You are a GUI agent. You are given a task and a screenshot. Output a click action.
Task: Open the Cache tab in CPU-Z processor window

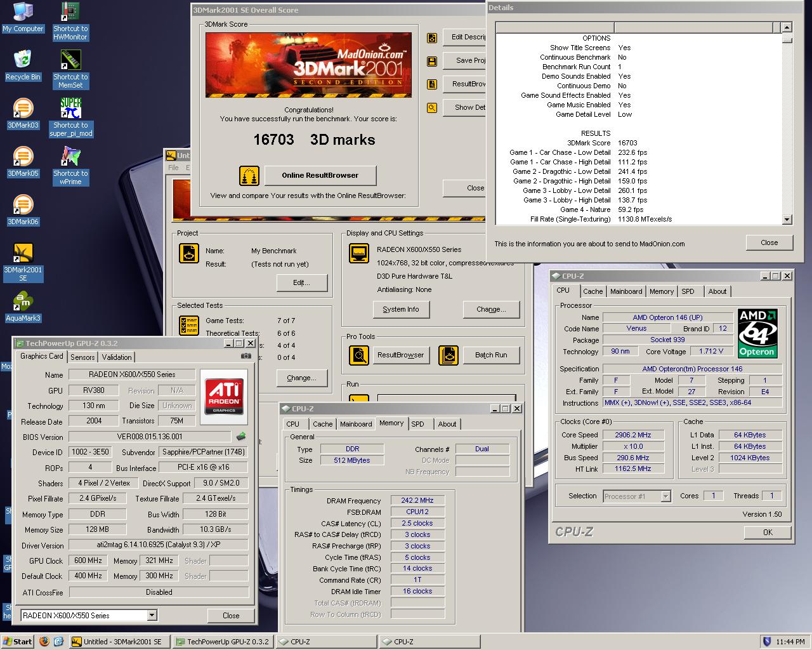point(593,291)
